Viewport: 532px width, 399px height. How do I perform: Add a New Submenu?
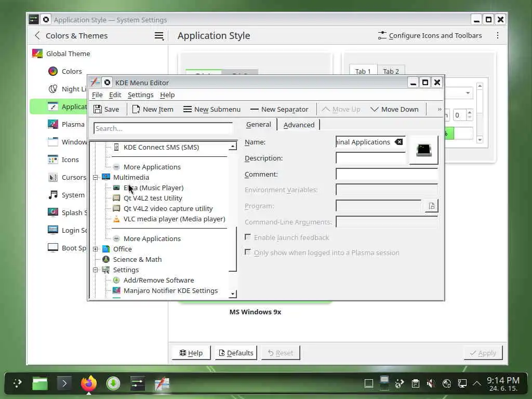212,109
